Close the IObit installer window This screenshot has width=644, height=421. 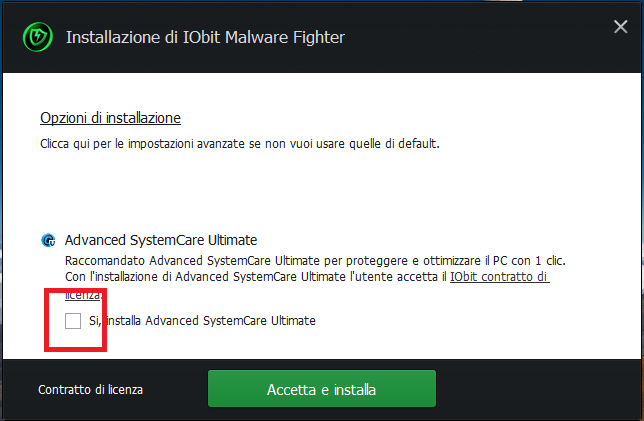(620, 27)
